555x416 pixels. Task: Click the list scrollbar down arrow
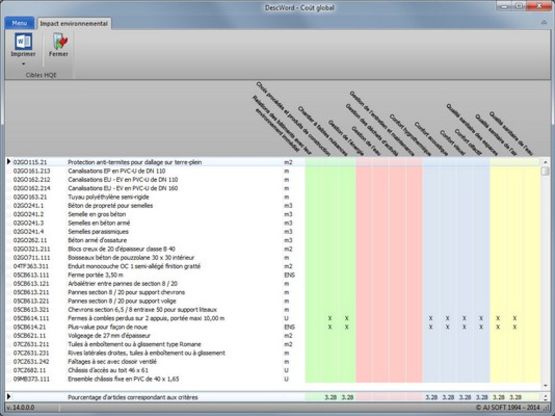tap(545, 386)
